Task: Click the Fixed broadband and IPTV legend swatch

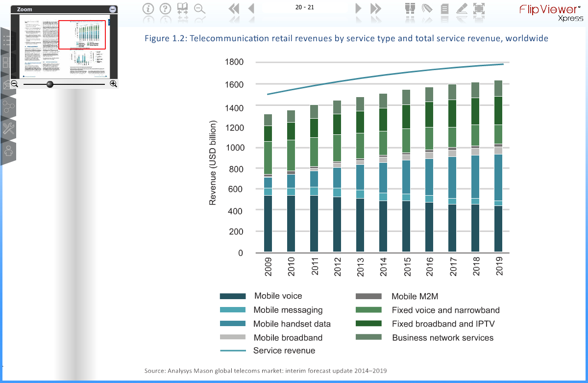Action: pos(369,324)
